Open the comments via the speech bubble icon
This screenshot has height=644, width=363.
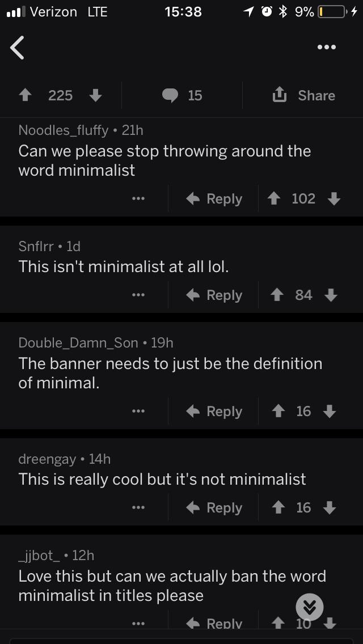(170, 95)
